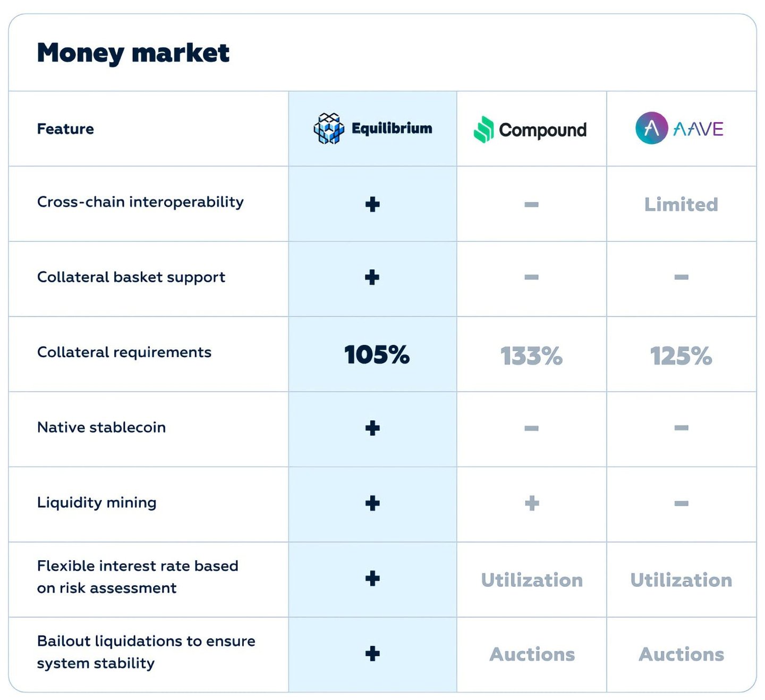Viewport: 765px width, 700px height.
Task: Click AAVE's Auctions label
Action: pyautogui.click(x=681, y=654)
